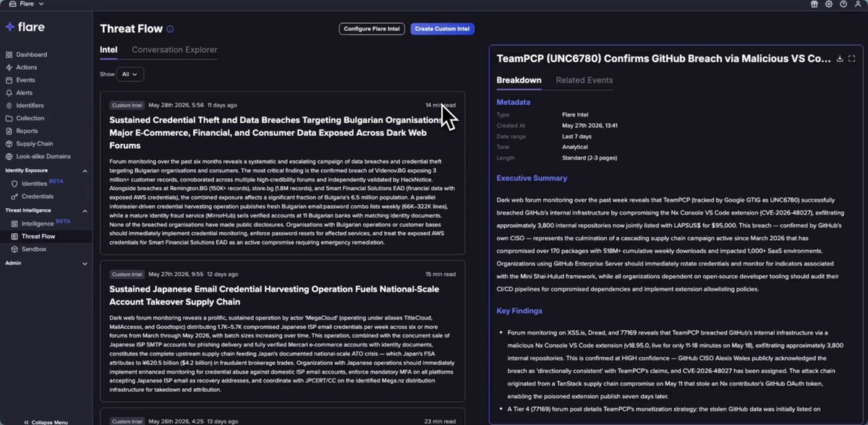
Task: Click the 'Analytical' tone value
Action: [574, 147]
